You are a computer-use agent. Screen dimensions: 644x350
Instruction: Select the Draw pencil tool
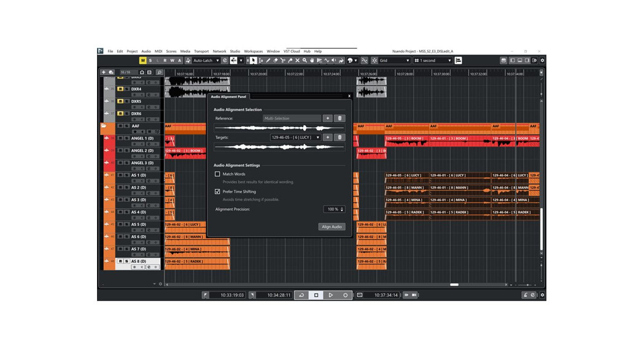click(x=268, y=60)
